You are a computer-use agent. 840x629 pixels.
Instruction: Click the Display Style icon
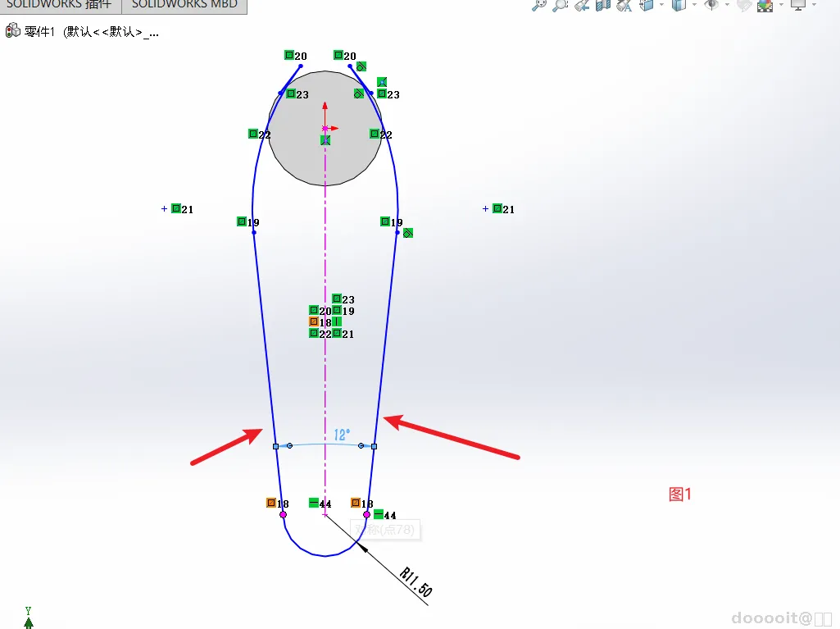(x=679, y=5)
